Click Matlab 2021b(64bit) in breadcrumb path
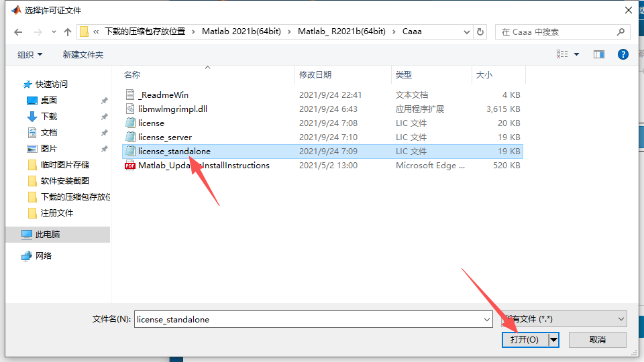The height and width of the screenshot is (362, 644). pyautogui.click(x=241, y=32)
